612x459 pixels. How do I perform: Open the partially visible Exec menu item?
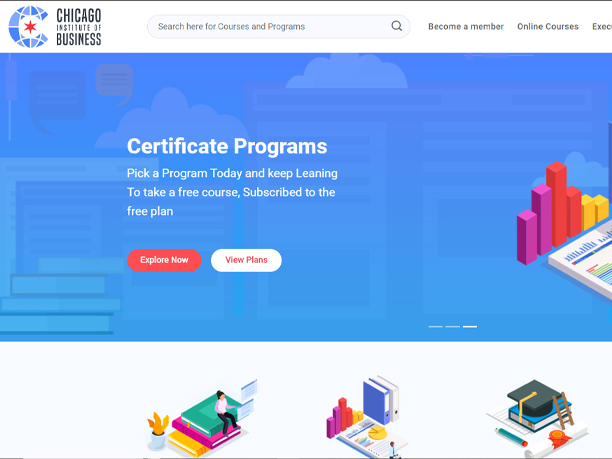601,27
